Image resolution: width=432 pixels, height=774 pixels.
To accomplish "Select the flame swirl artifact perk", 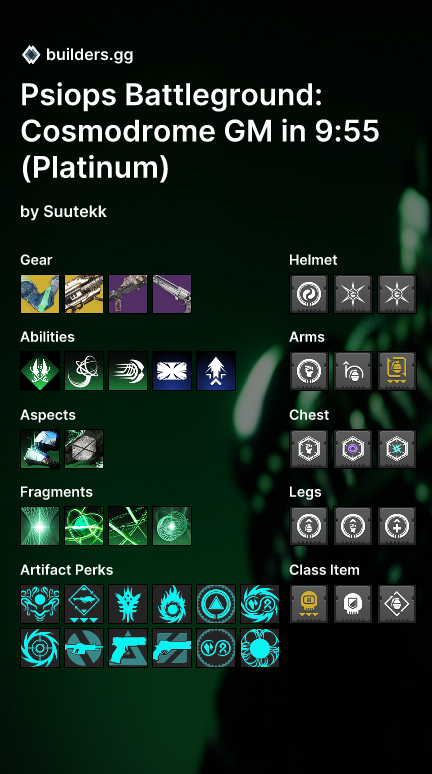I will tap(172, 604).
